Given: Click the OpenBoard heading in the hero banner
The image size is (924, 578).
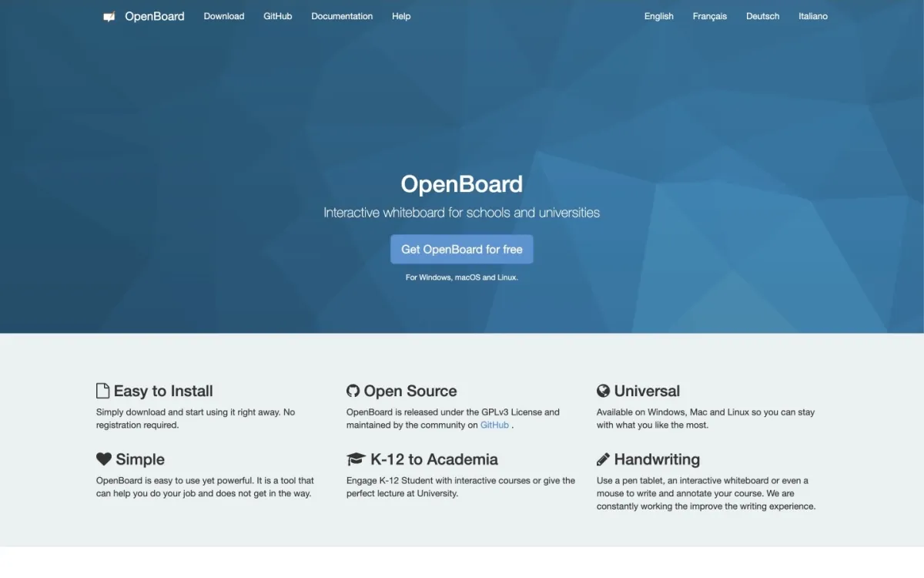Looking at the screenshot, I should (461, 184).
